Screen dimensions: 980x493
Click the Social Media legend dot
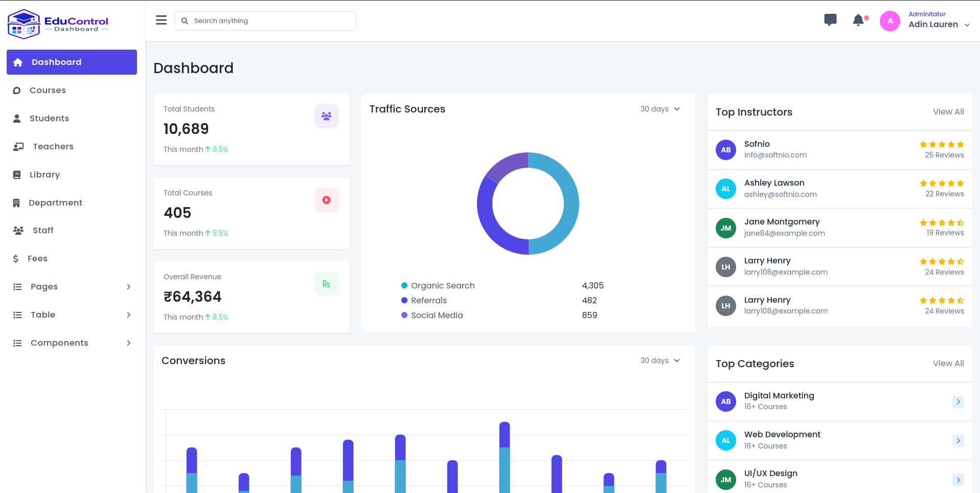click(x=404, y=315)
